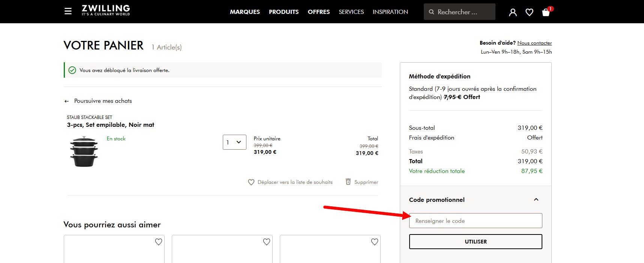
Task: Open the quantity dropdown showing 1
Action: (x=234, y=142)
